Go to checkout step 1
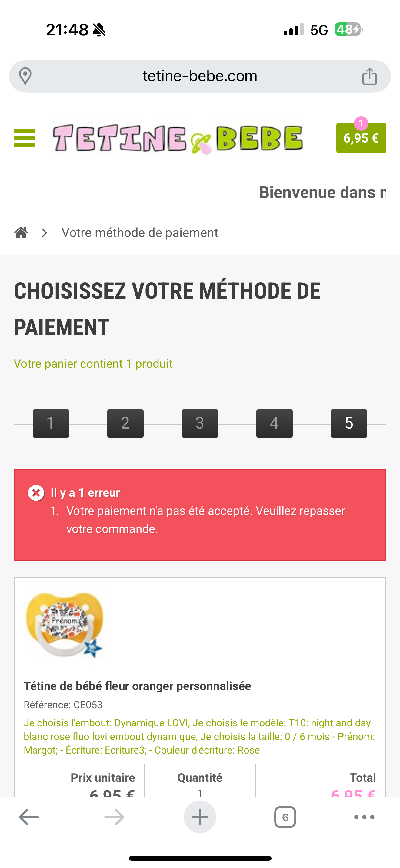400x868 pixels. tap(51, 423)
